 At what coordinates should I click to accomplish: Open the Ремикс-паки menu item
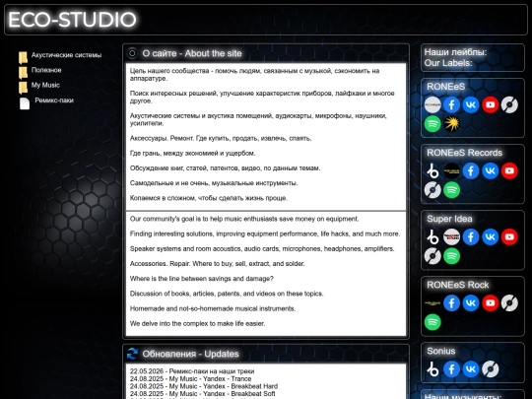(x=54, y=100)
